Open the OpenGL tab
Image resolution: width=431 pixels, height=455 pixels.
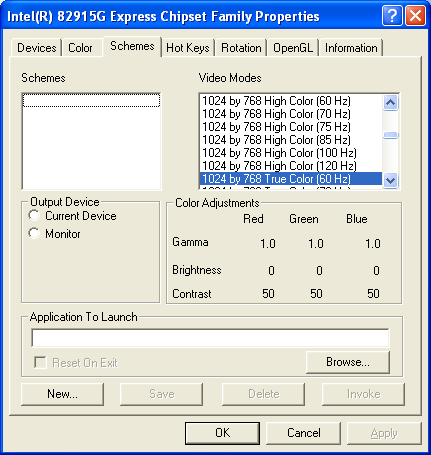293,48
